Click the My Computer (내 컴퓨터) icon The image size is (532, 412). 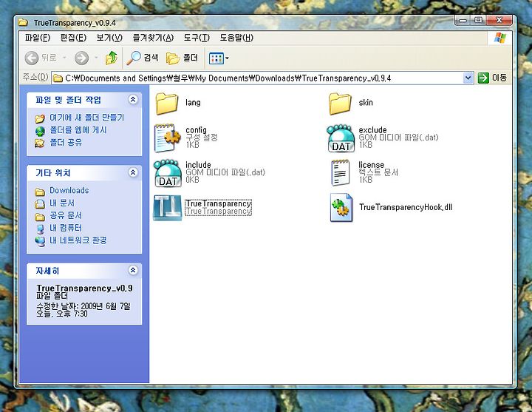click(40, 229)
